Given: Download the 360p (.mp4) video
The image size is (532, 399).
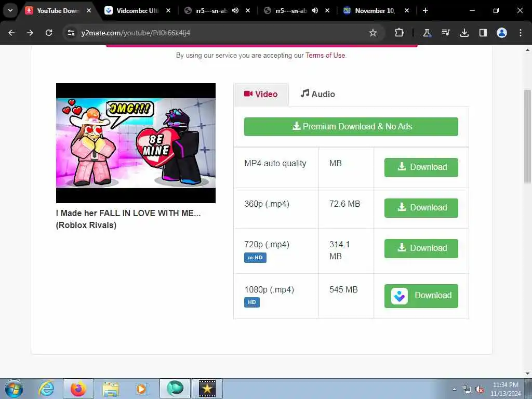Looking at the screenshot, I should point(421,208).
